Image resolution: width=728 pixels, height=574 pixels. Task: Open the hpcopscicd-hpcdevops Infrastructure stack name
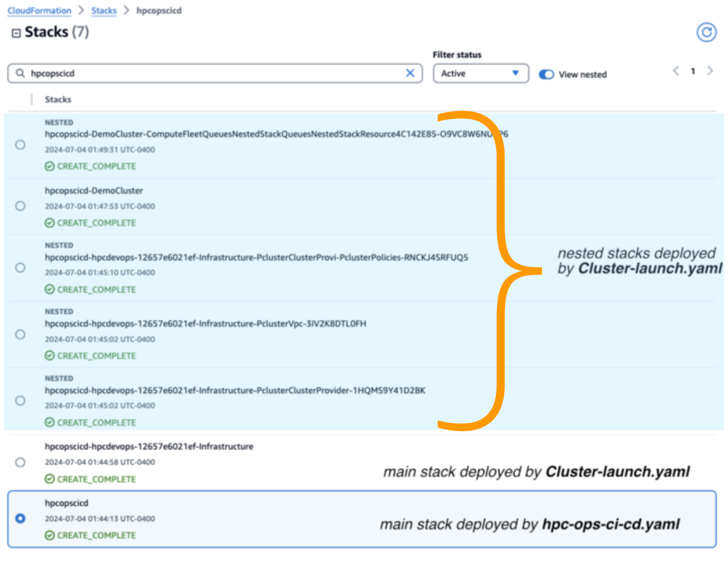point(149,447)
